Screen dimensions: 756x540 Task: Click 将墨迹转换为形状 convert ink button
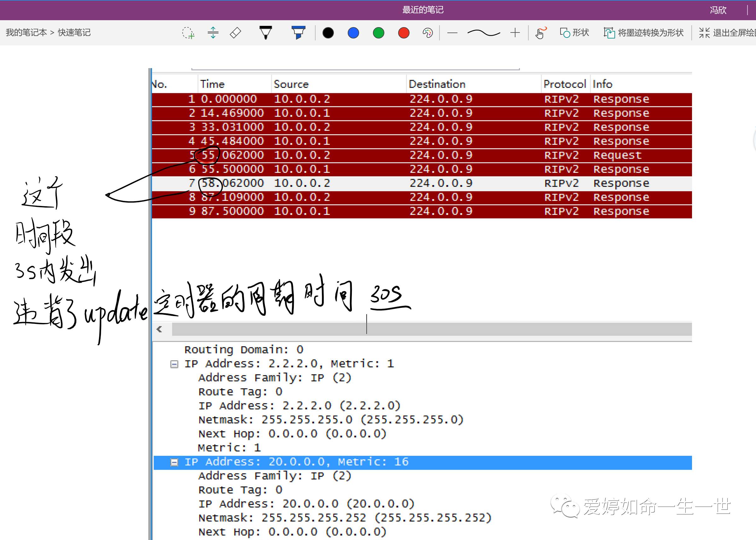point(644,32)
